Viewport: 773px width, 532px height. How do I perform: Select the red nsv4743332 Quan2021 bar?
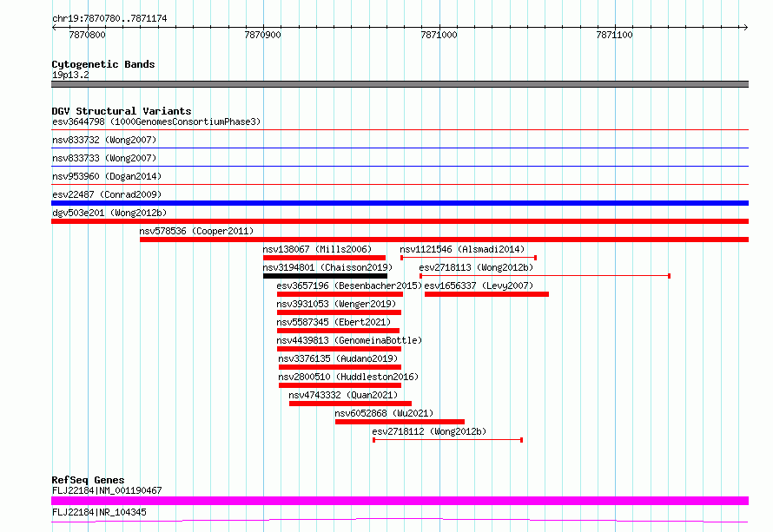pyautogui.click(x=351, y=404)
